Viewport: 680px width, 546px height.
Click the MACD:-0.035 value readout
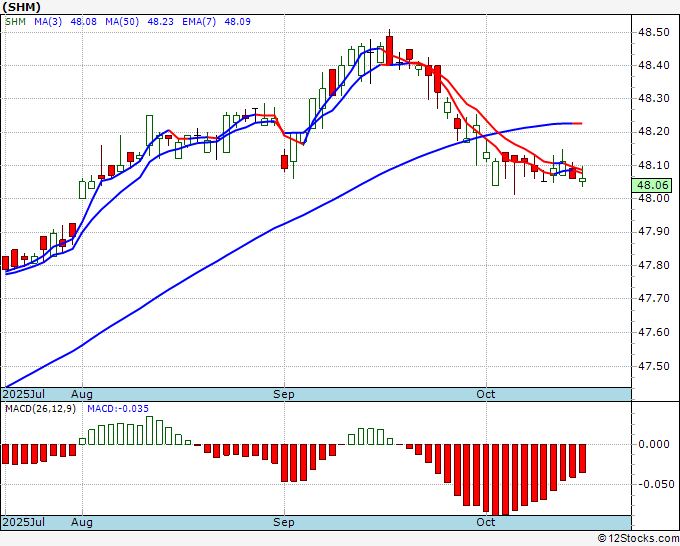click(x=118, y=409)
